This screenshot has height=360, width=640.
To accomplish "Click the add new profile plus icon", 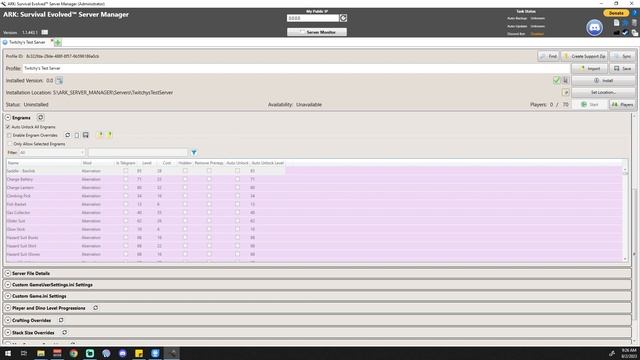I will click(x=58, y=42).
